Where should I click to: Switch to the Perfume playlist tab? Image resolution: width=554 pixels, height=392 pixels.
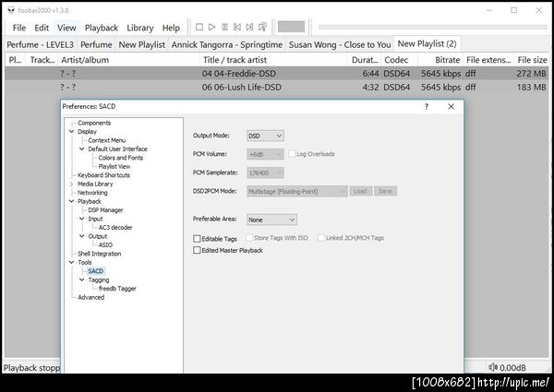pos(96,45)
